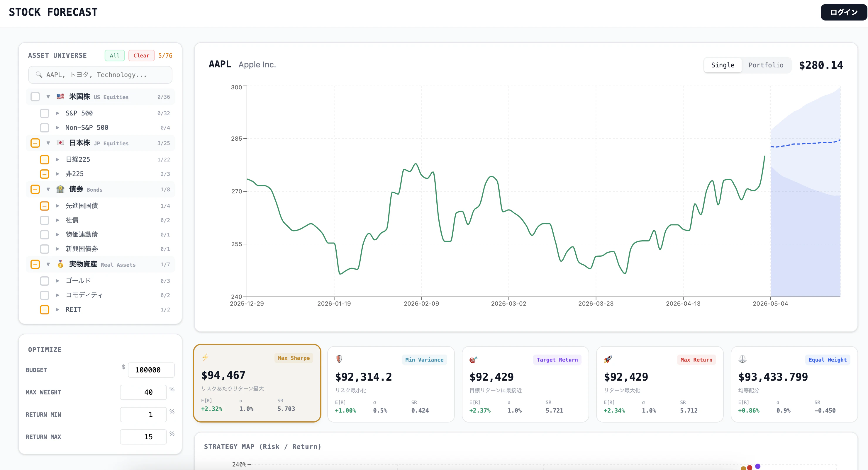868x470 pixels.
Task: Edit the BUDGET amount field
Action: (x=151, y=370)
